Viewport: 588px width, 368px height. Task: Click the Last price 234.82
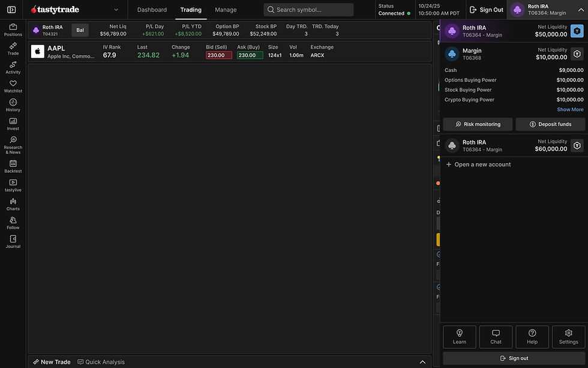coord(148,55)
